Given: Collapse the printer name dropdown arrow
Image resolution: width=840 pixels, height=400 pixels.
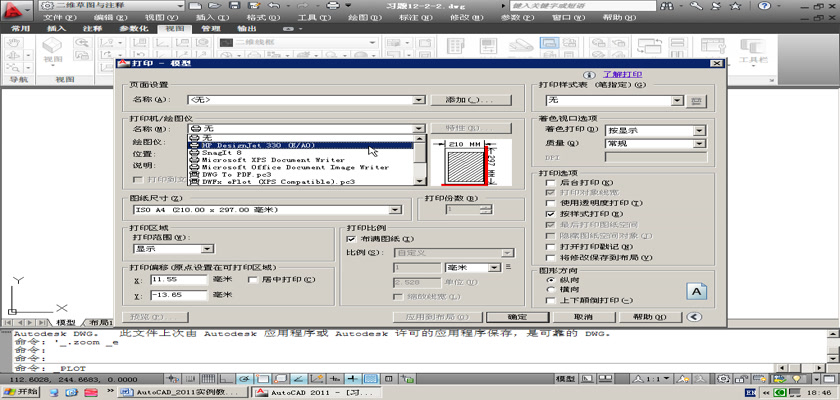Looking at the screenshot, I should point(420,129).
